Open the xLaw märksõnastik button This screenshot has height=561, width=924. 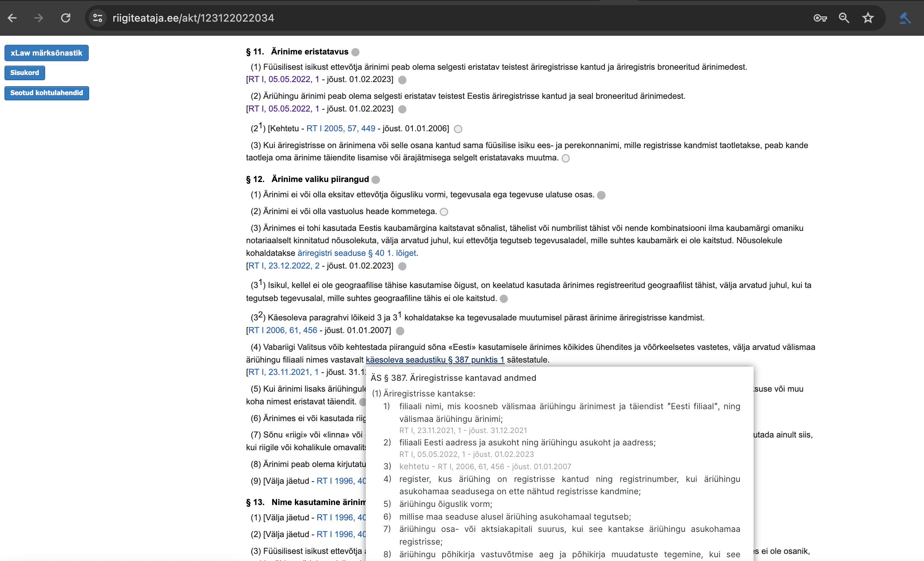click(x=47, y=53)
